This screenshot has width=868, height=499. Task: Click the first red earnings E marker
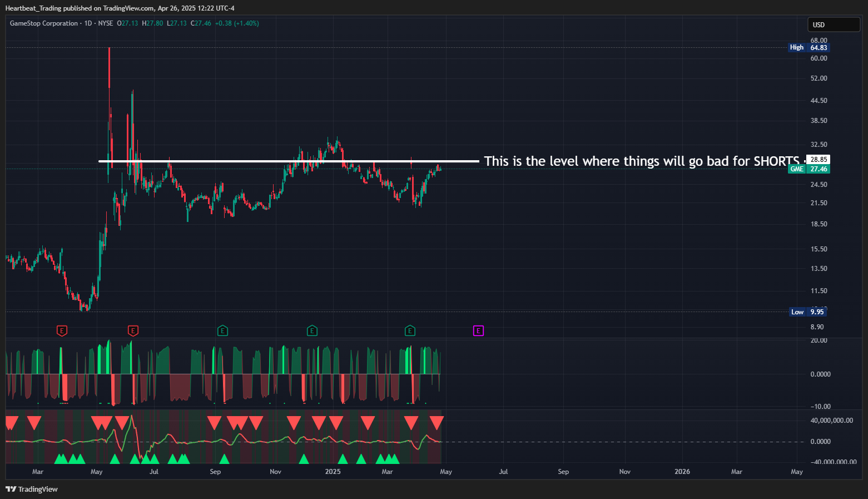pyautogui.click(x=62, y=331)
